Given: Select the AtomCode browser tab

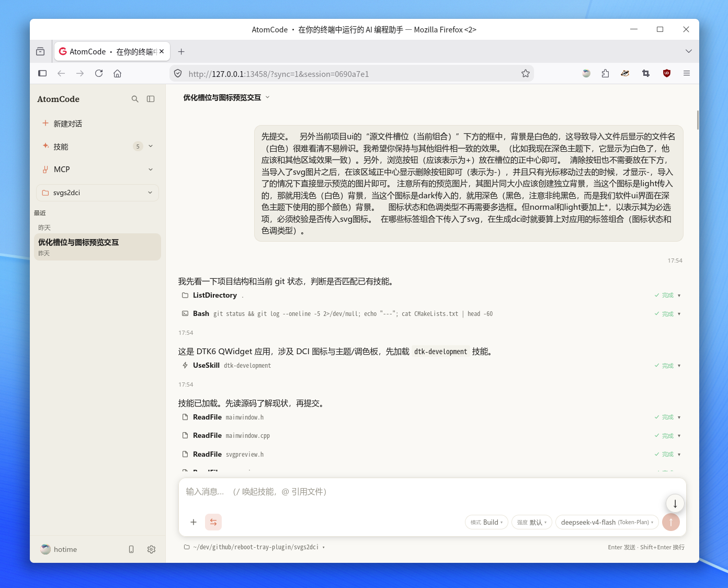Looking at the screenshot, I should coord(112,51).
